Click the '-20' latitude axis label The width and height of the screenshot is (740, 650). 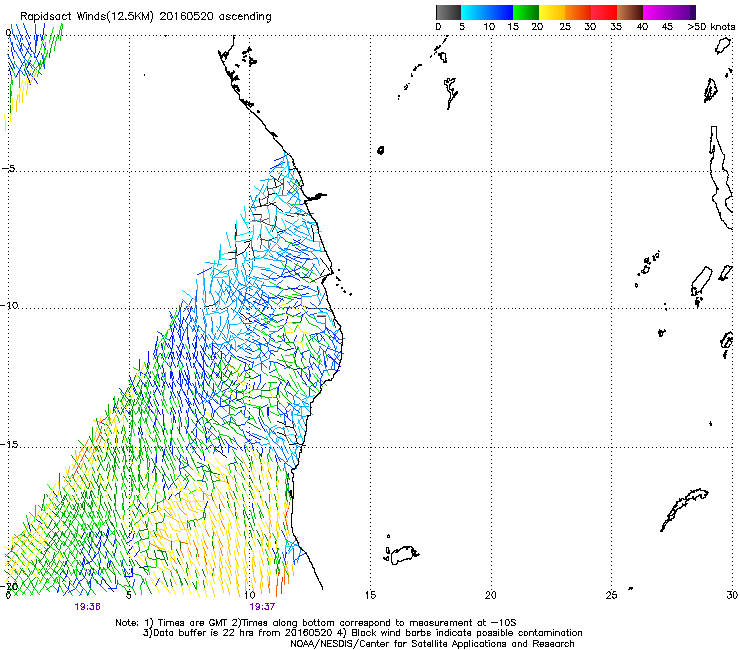click(x=10, y=586)
